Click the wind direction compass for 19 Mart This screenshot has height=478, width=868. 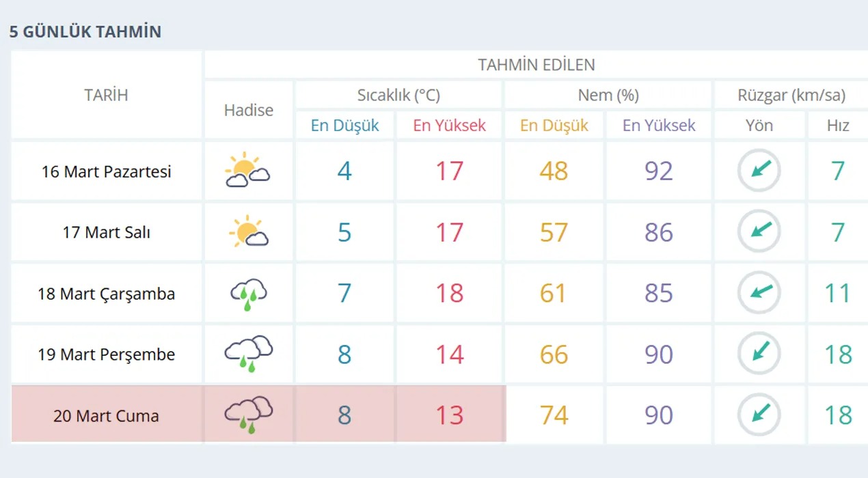click(759, 354)
